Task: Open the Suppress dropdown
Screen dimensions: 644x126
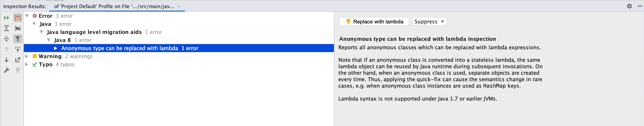Action: [429, 22]
